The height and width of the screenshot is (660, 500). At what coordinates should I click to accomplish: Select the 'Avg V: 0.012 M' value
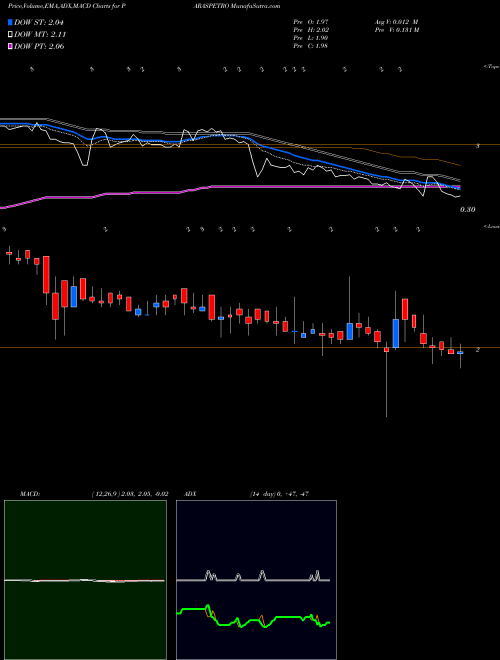[395, 22]
